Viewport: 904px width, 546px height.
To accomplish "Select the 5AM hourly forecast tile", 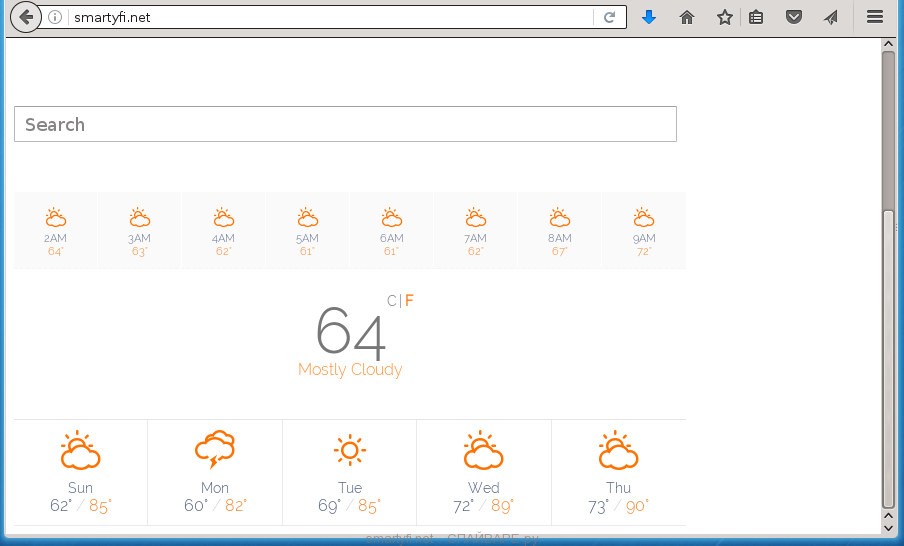I will coord(307,231).
